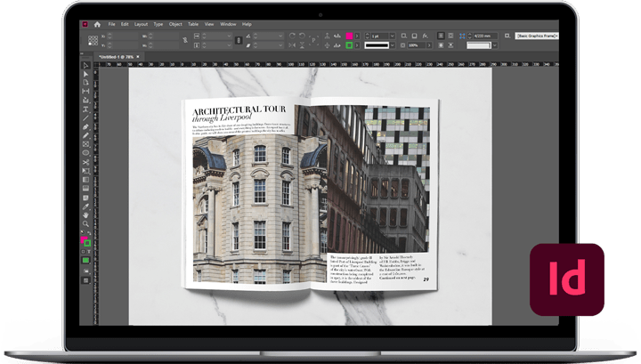This screenshot has width=641, height=364.
Task: Open Basic Graphics Frame style dropdown
Action: [536, 36]
